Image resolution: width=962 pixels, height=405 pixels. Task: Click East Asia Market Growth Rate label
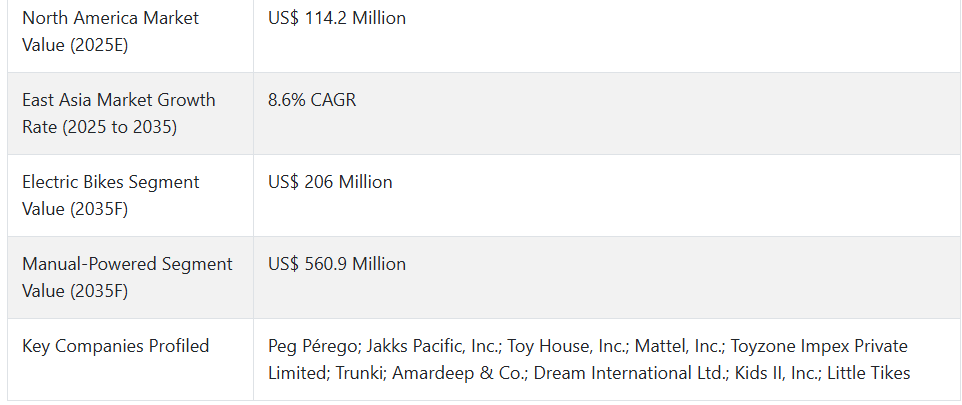point(118,114)
